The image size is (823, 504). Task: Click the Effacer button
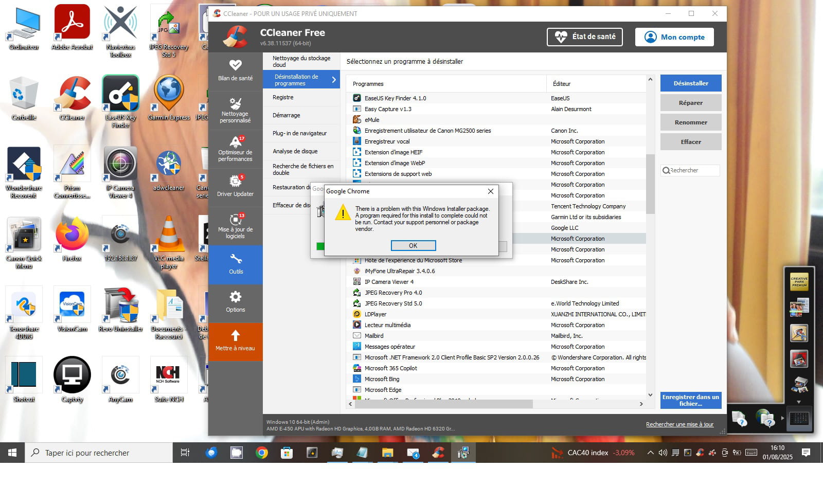pyautogui.click(x=691, y=142)
